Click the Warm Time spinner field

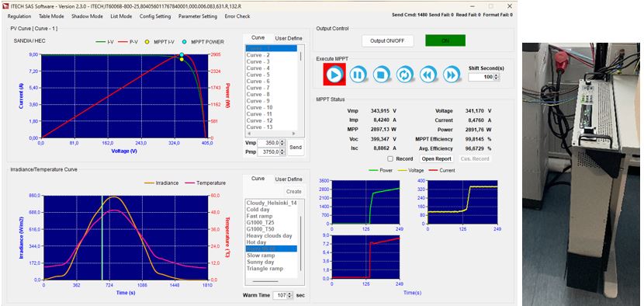click(283, 295)
